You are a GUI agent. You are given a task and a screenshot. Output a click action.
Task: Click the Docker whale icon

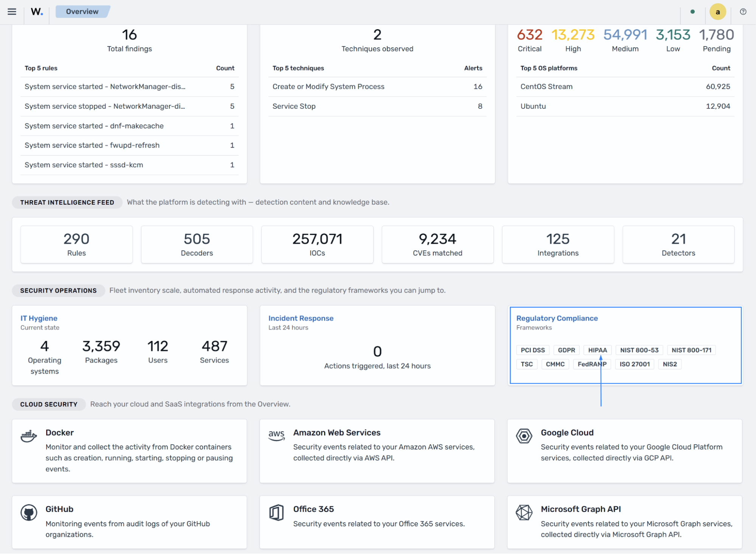coord(29,436)
